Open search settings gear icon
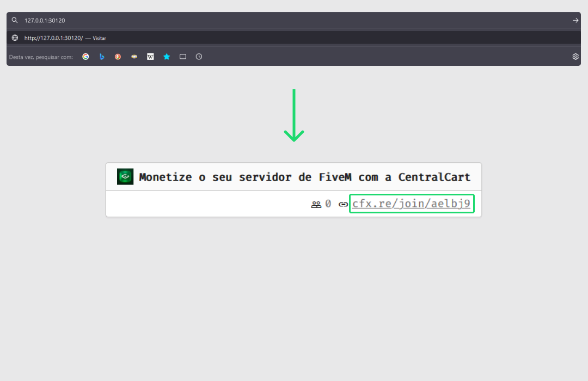The width and height of the screenshot is (588, 381). pyautogui.click(x=575, y=57)
